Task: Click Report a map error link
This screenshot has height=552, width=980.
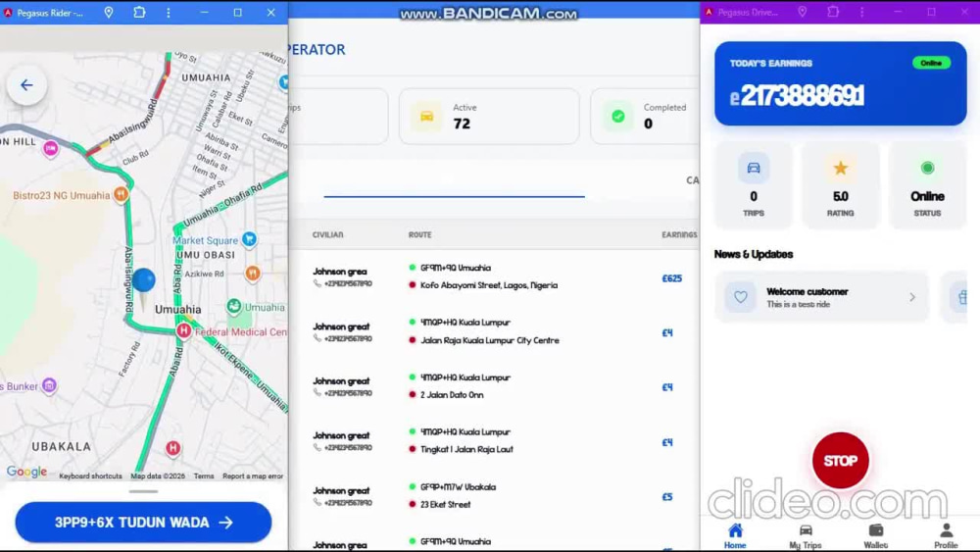Action: coord(253,477)
